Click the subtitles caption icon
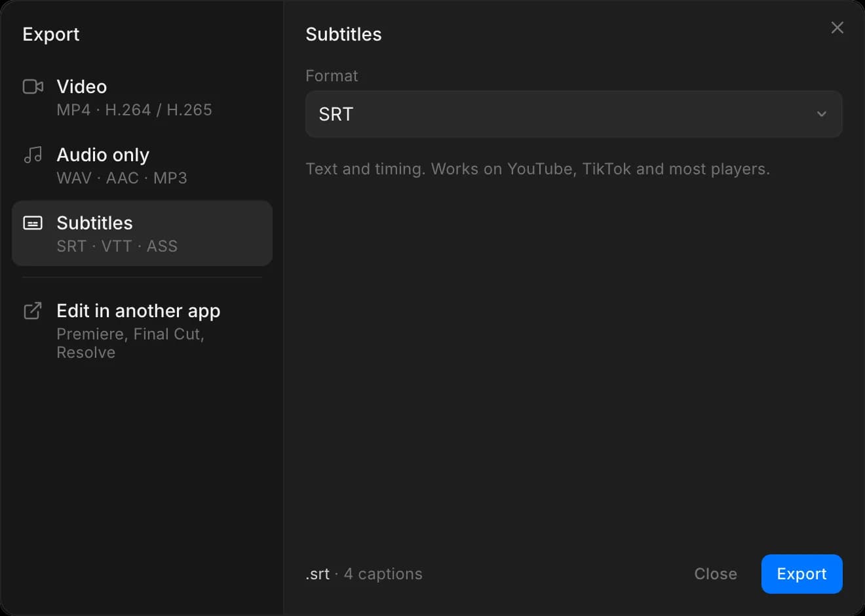Screen dimensions: 865x616 point(33,223)
